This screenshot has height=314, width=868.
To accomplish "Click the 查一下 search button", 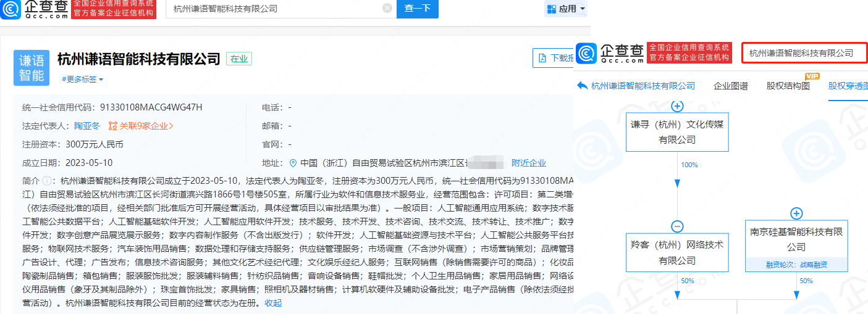I will 418,9.
